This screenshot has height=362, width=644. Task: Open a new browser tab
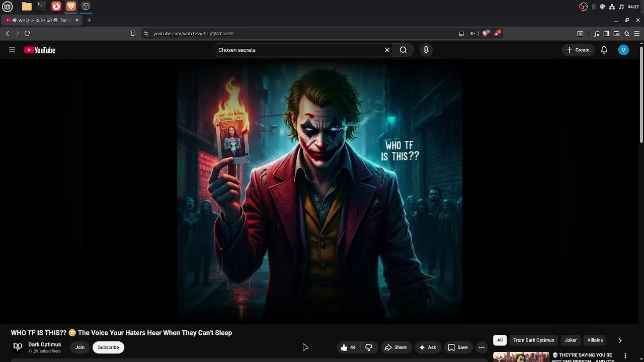(x=89, y=20)
